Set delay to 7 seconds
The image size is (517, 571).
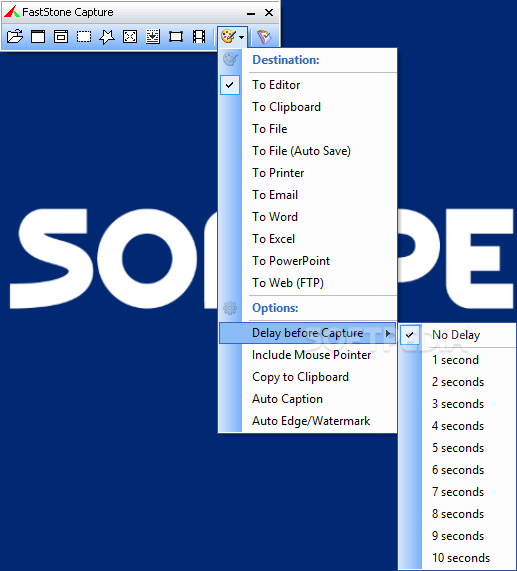click(x=458, y=492)
